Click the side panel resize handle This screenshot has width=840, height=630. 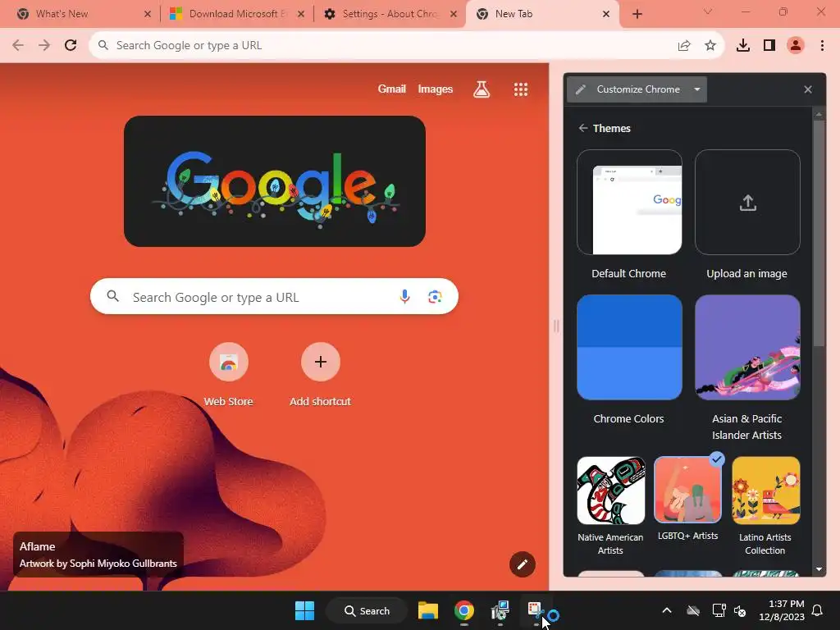coord(556,326)
